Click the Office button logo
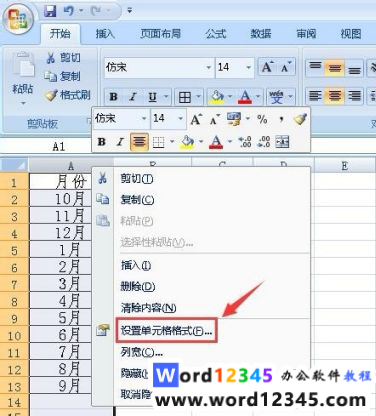Image resolution: width=376 pixels, height=416 pixels. (18, 18)
